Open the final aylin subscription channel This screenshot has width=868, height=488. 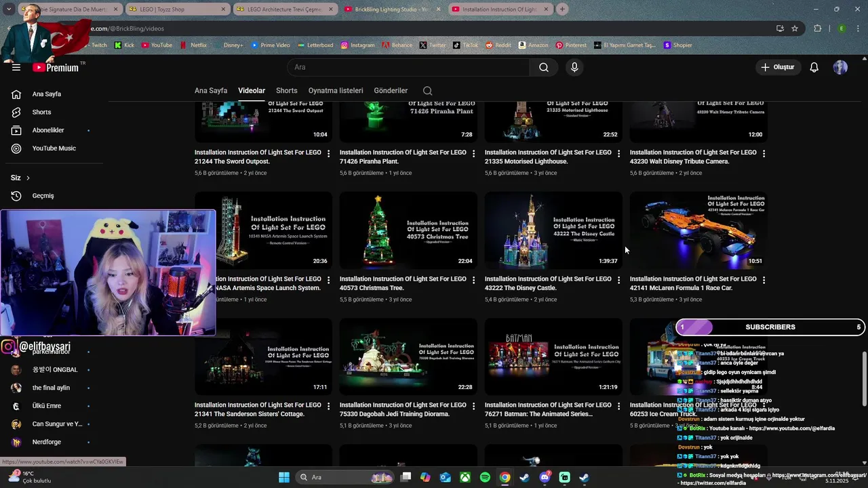(52, 388)
